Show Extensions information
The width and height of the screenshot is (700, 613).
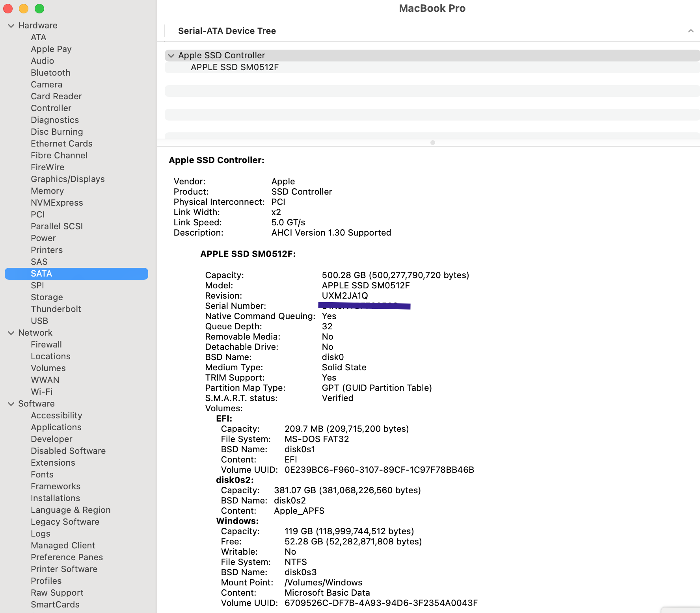53,463
